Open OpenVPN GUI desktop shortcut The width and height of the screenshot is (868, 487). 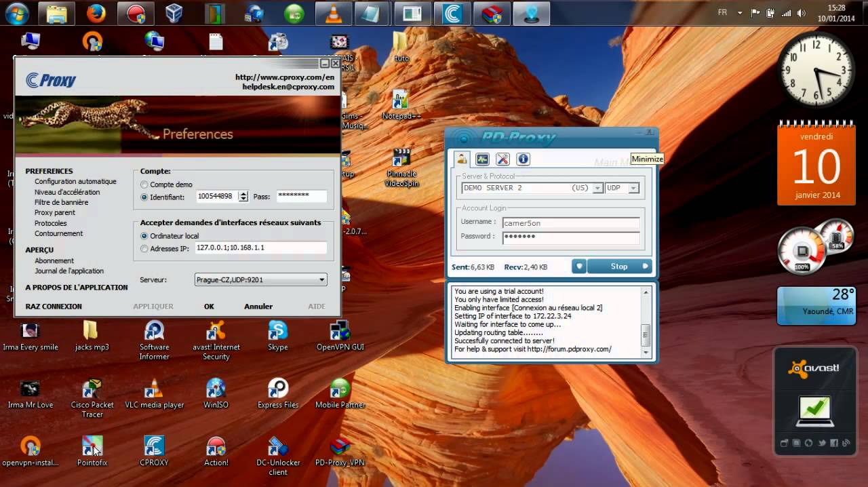click(x=340, y=337)
